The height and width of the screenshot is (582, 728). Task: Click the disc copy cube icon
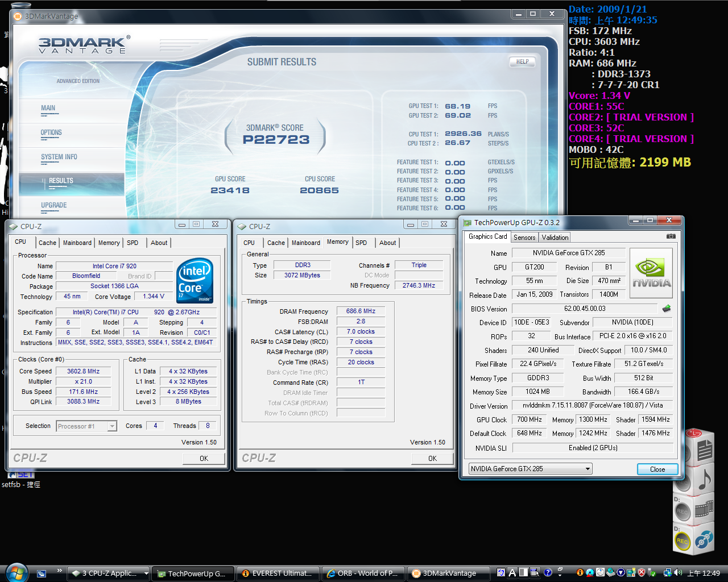pyautogui.click(x=704, y=539)
